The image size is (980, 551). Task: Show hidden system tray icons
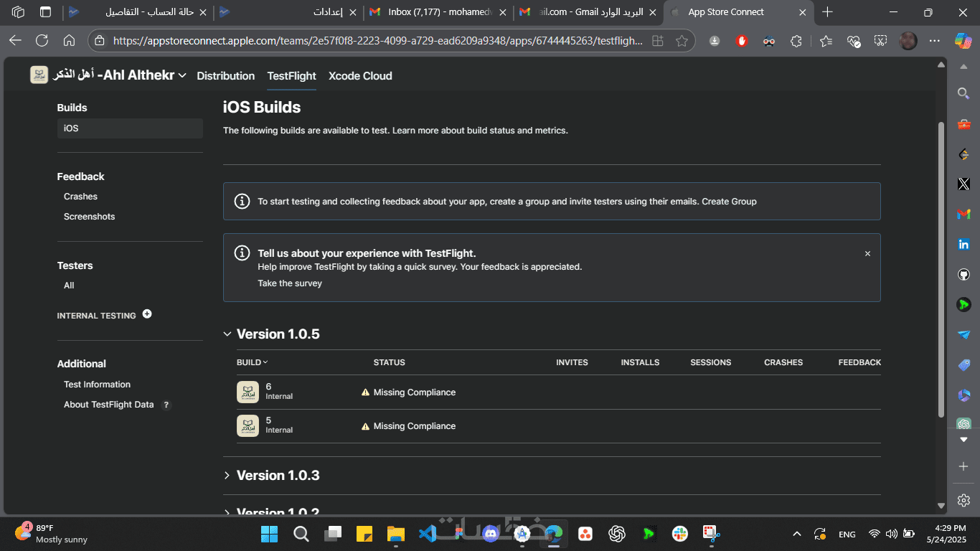pos(796,534)
